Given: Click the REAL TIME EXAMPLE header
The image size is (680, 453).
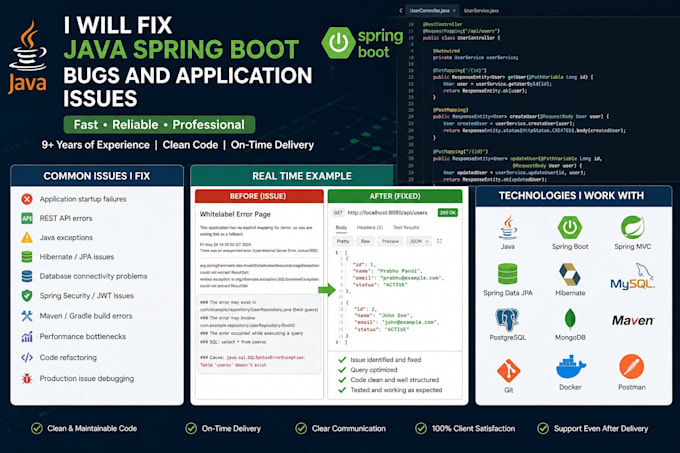Looking at the screenshot, I should (x=302, y=176).
